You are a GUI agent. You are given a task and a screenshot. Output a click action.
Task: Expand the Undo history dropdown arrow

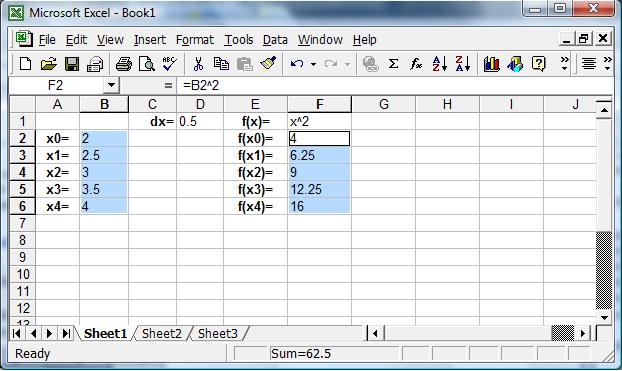pos(313,64)
